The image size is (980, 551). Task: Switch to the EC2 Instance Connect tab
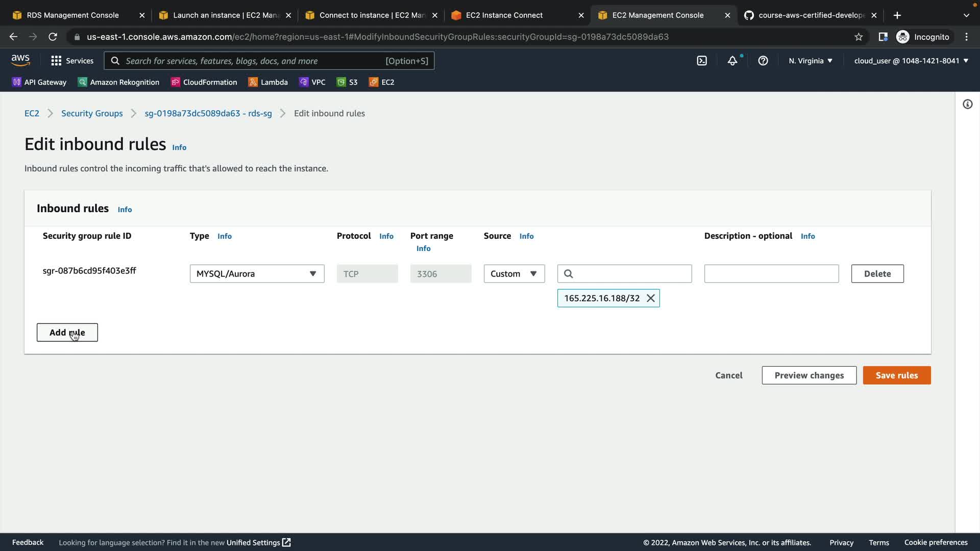pos(504,15)
